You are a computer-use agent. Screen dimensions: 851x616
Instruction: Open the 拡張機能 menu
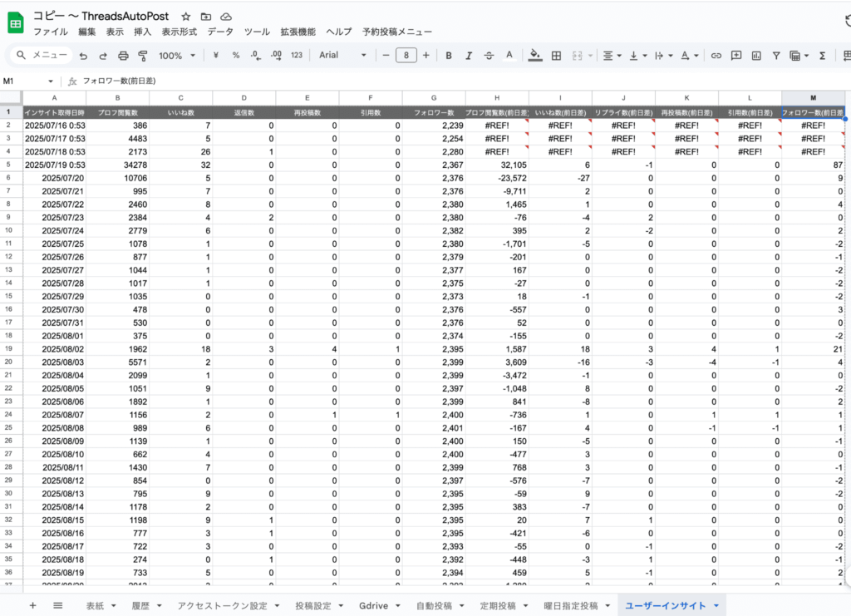pyautogui.click(x=296, y=32)
